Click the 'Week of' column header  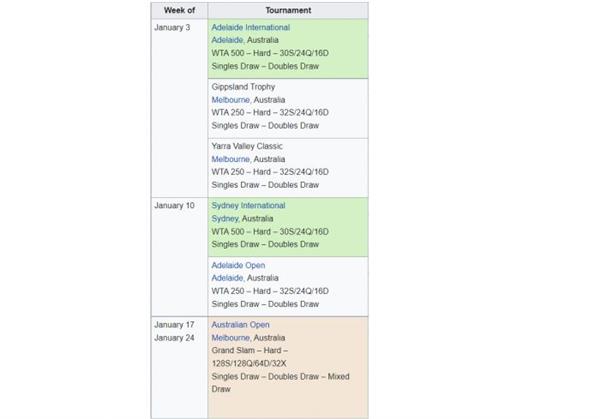(x=179, y=11)
